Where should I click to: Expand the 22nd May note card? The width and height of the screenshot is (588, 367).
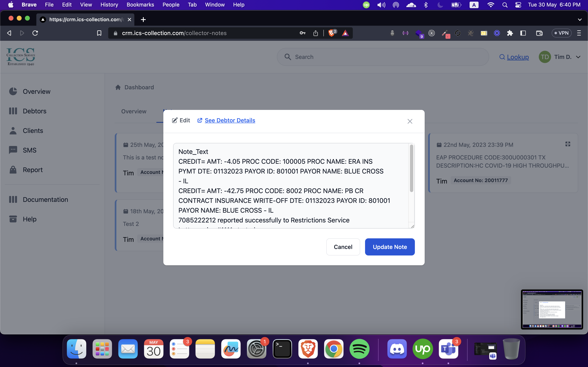[x=568, y=144]
